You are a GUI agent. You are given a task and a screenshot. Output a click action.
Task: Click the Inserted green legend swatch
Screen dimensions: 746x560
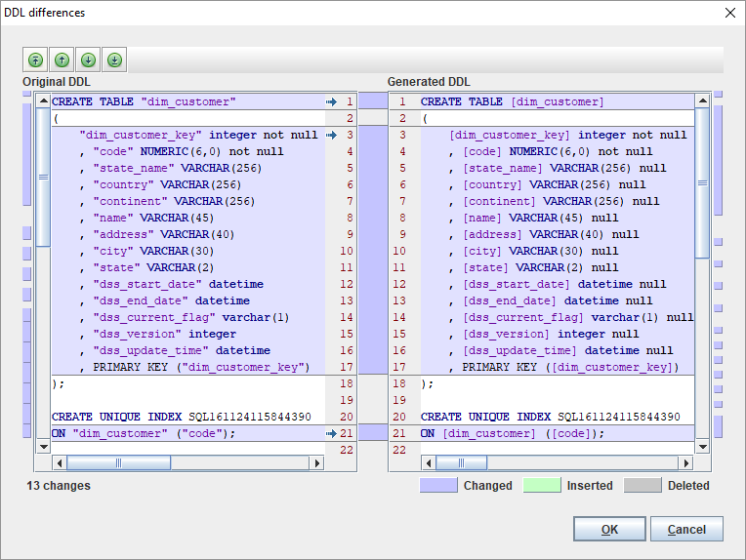(x=540, y=485)
